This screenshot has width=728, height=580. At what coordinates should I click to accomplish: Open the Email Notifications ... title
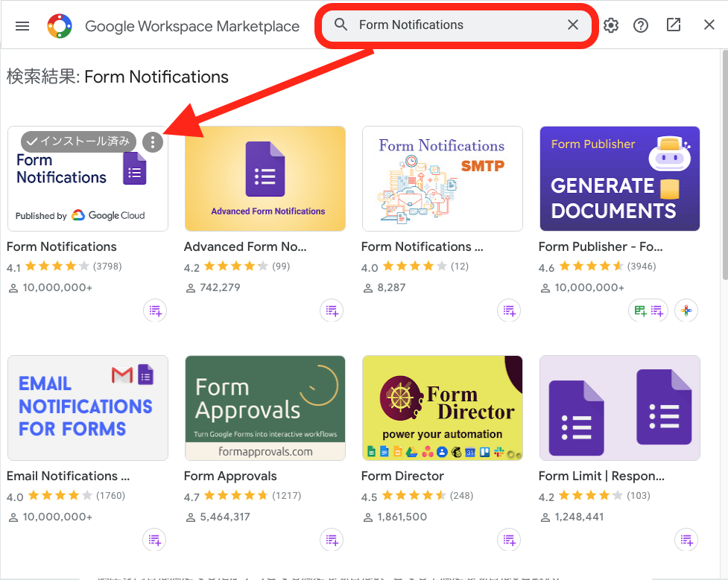(x=69, y=476)
